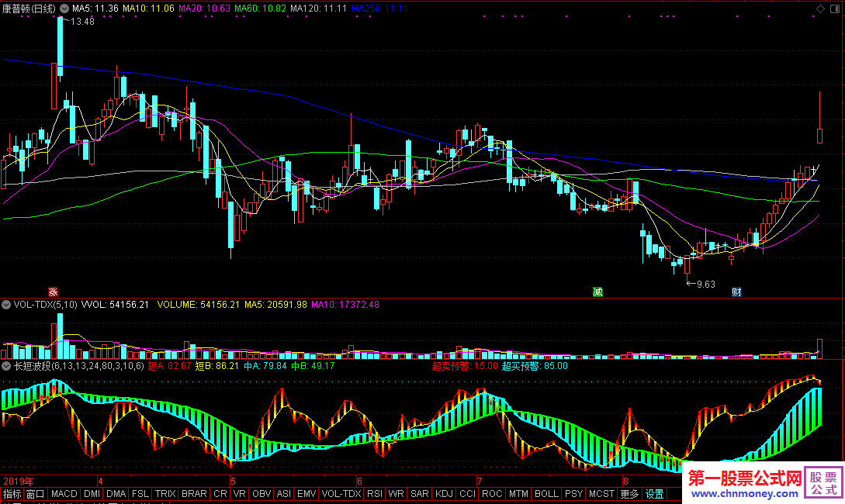
Task: Switch to the ROC indicator tab
Action: tap(491, 494)
